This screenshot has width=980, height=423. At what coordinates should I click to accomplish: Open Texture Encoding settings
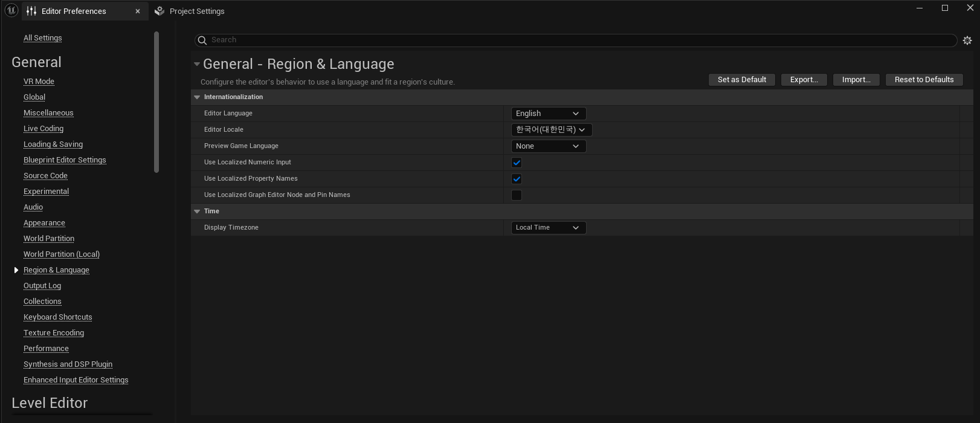point(54,333)
